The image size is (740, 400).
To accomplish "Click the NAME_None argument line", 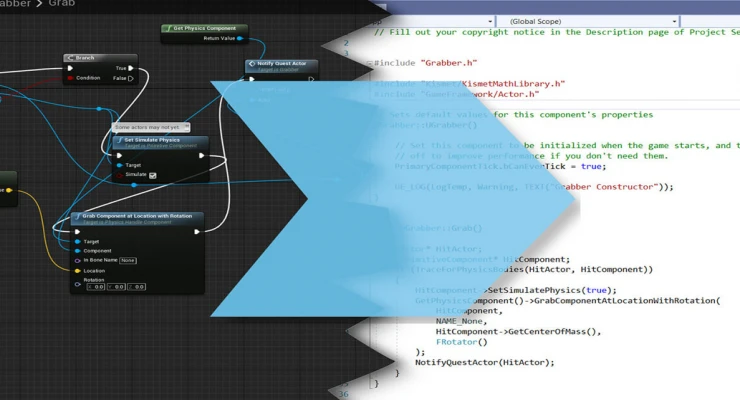I will [462, 321].
